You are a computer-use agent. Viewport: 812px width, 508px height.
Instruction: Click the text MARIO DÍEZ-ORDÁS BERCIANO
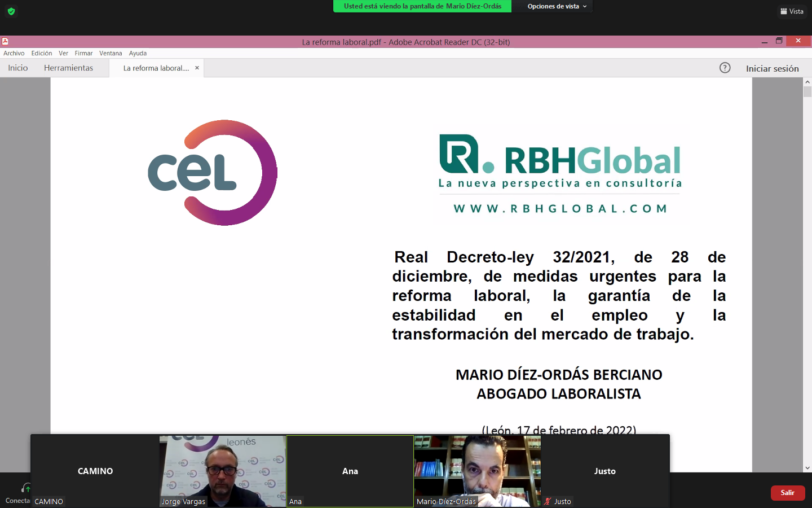click(x=559, y=375)
